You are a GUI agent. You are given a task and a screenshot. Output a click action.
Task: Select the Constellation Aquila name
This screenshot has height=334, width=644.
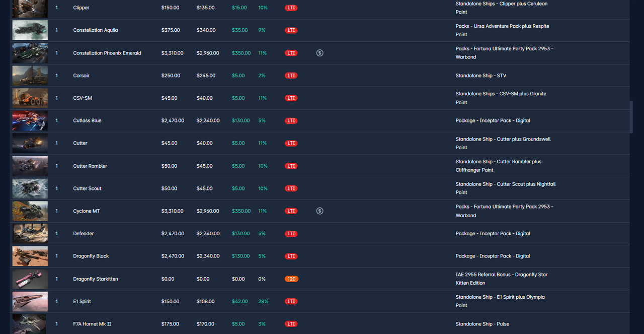[x=96, y=30]
